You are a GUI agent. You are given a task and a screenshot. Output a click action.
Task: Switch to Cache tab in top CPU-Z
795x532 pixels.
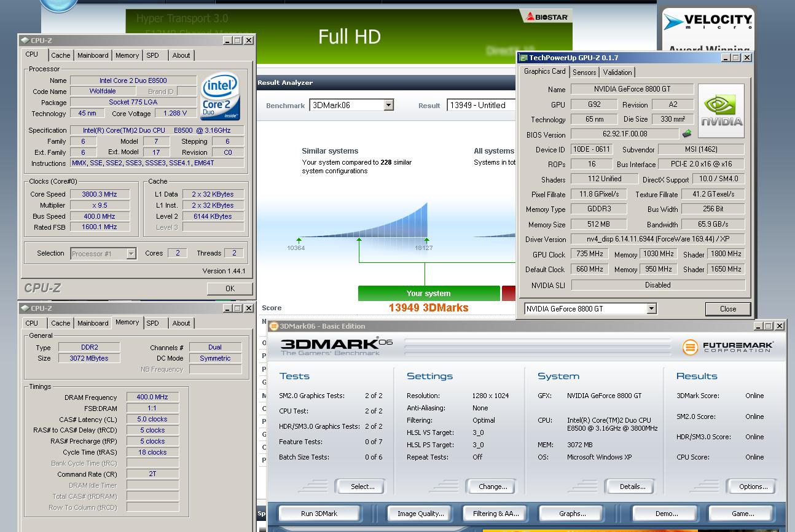point(60,55)
